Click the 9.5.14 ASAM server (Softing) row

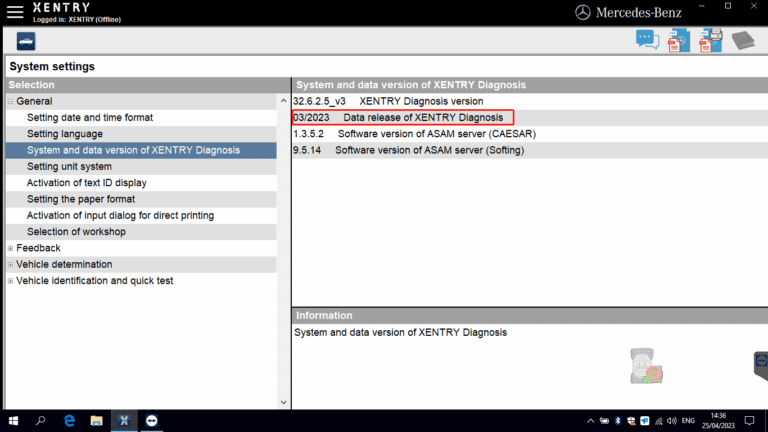(530, 150)
